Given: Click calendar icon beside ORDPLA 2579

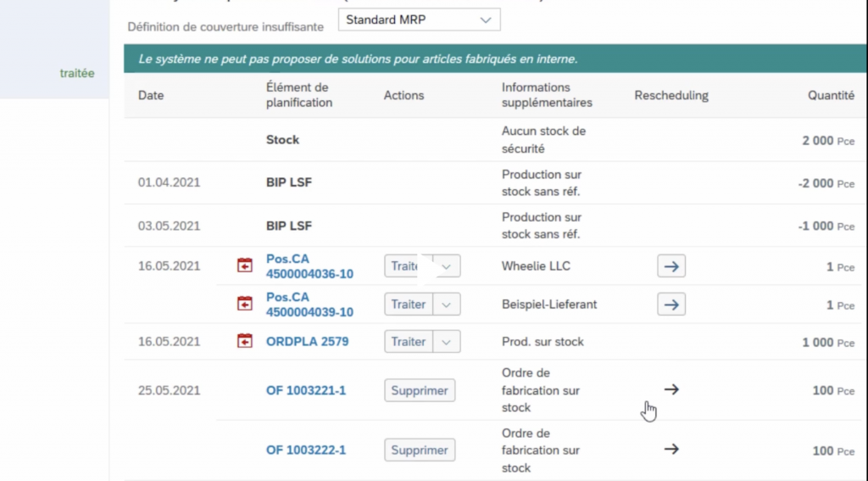Looking at the screenshot, I should click(245, 341).
